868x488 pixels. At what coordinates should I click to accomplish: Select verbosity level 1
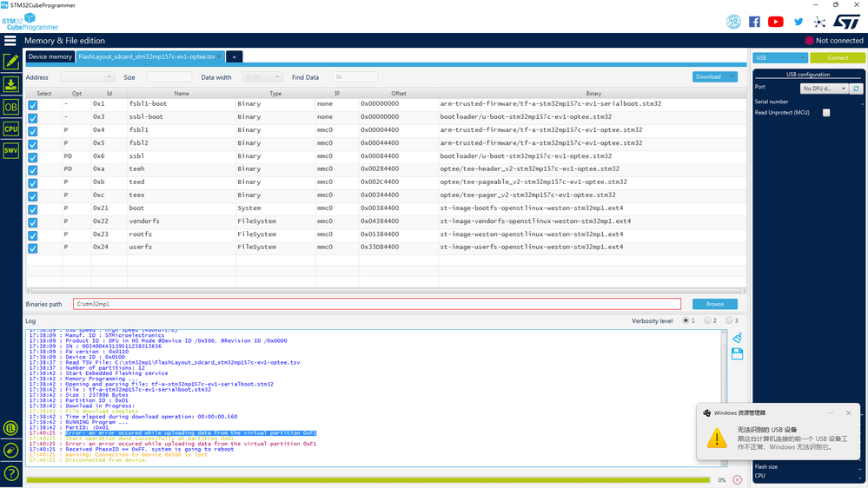[x=686, y=320]
